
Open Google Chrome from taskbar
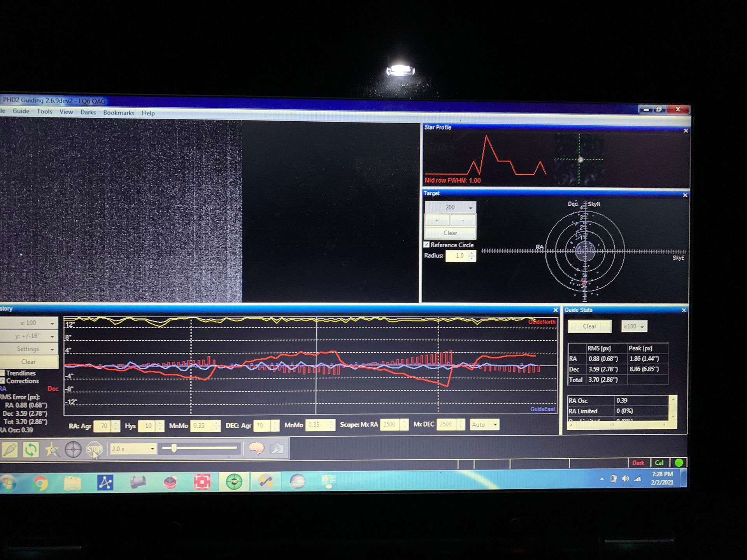pos(40,484)
